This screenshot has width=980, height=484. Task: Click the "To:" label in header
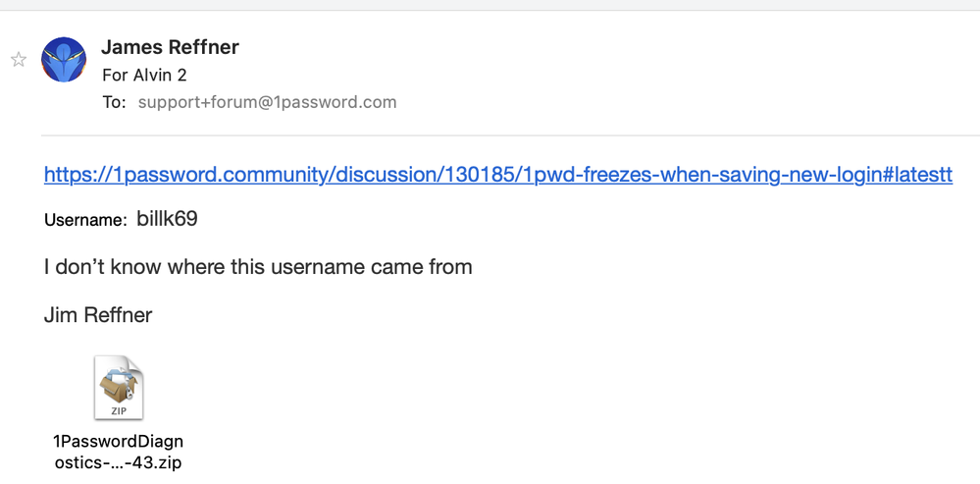pos(114,102)
